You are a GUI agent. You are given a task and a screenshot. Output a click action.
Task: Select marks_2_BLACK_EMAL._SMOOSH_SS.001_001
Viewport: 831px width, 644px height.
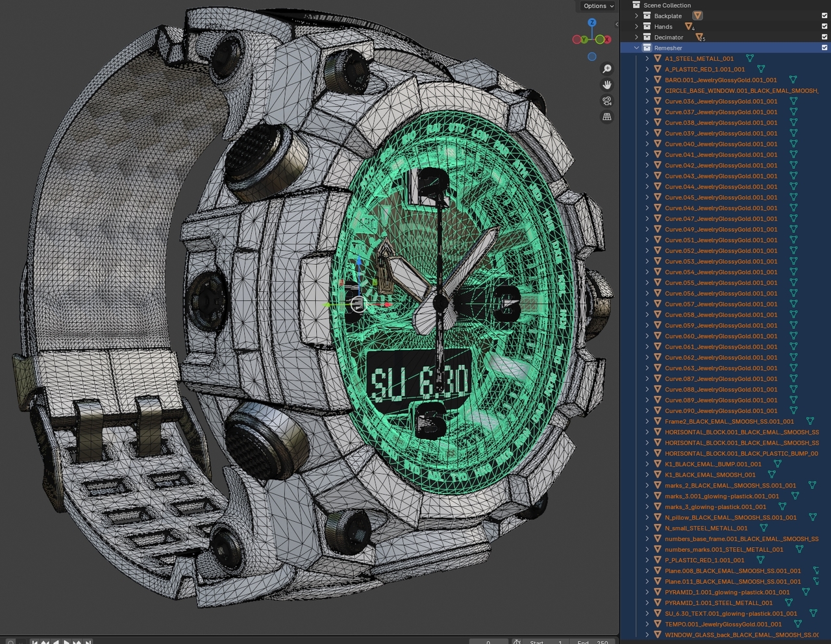(x=730, y=486)
